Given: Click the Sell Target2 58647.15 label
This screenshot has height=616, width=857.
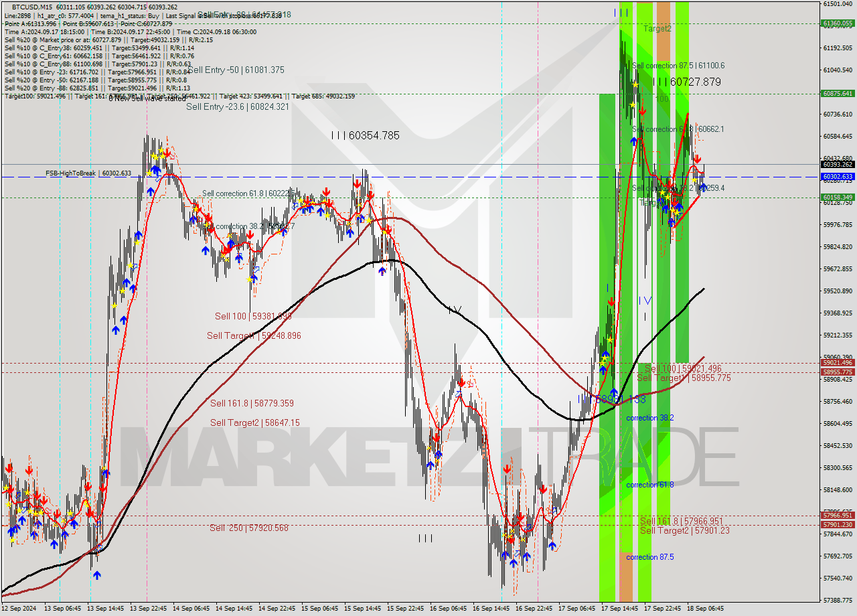Looking at the screenshot, I should point(254,422).
